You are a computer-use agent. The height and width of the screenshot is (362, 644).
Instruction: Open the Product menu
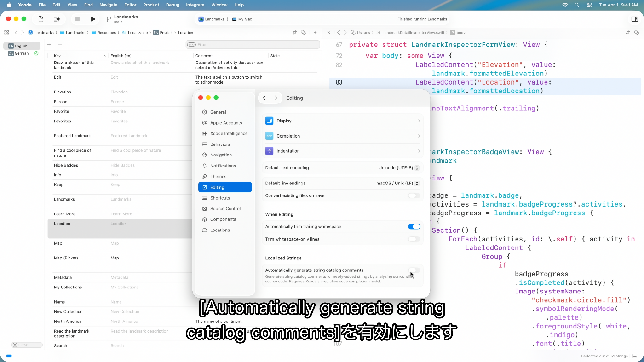point(151,5)
